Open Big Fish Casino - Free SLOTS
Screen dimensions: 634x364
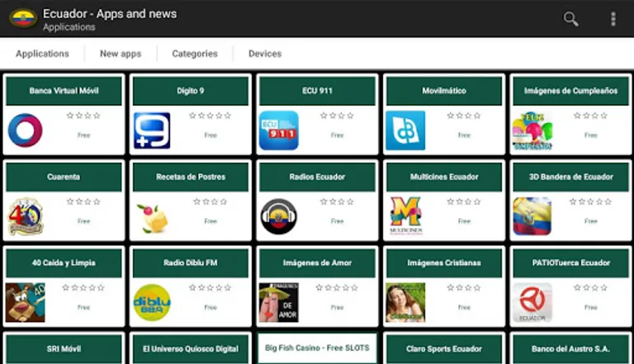point(317,348)
